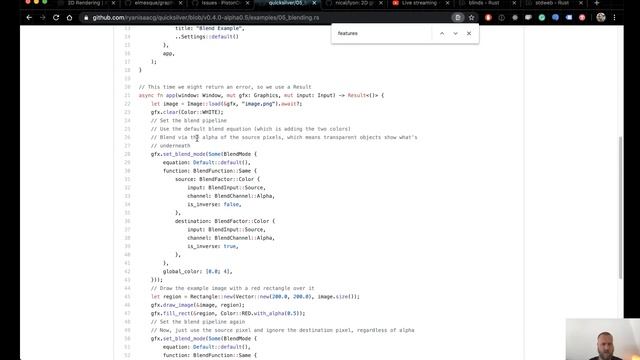Click '// Set the blend pipeline' on line 24
Viewport: 640px width, 360px height.
click(x=189, y=121)
